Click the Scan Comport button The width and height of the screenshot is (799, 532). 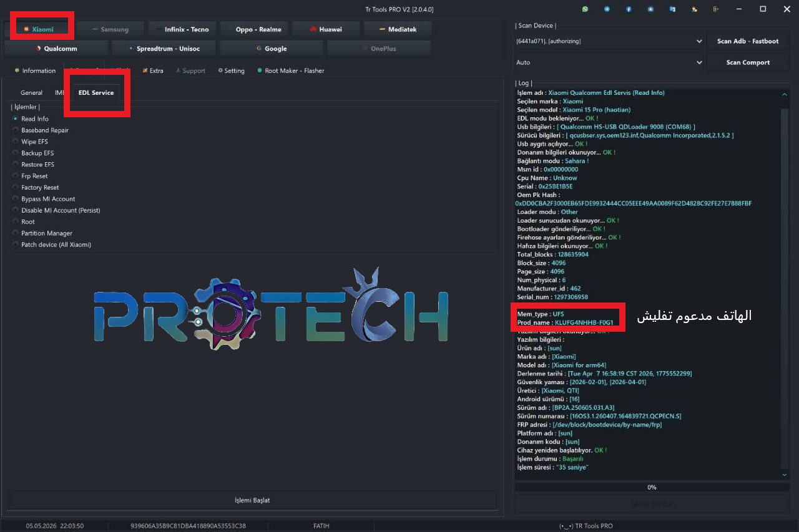pos(748,62)
